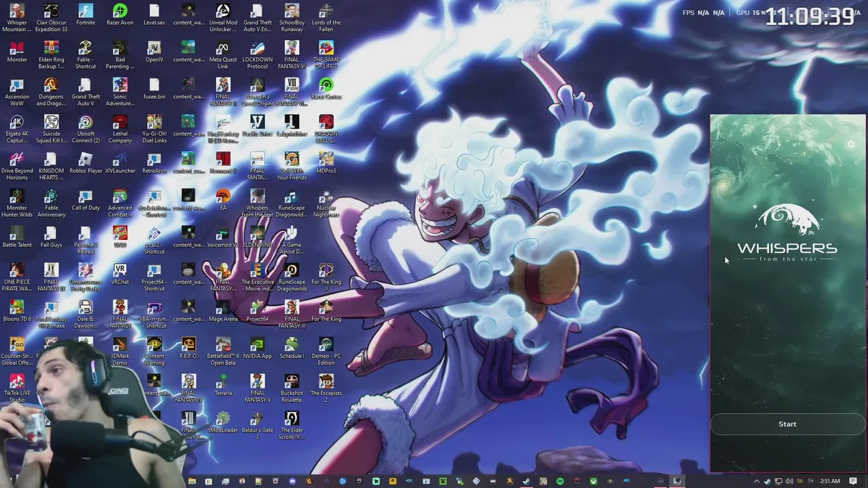Select the For The King II icon
Viewport: 868px width, 488px height.
pyautogui.click(x=326, y=277)
